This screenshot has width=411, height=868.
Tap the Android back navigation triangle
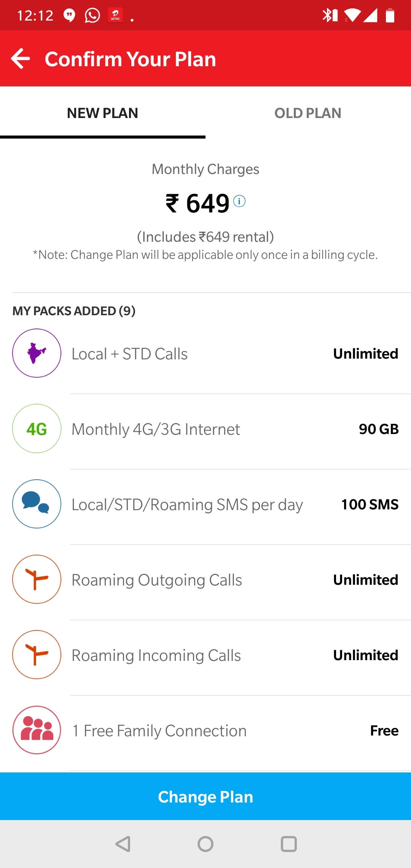123,844
